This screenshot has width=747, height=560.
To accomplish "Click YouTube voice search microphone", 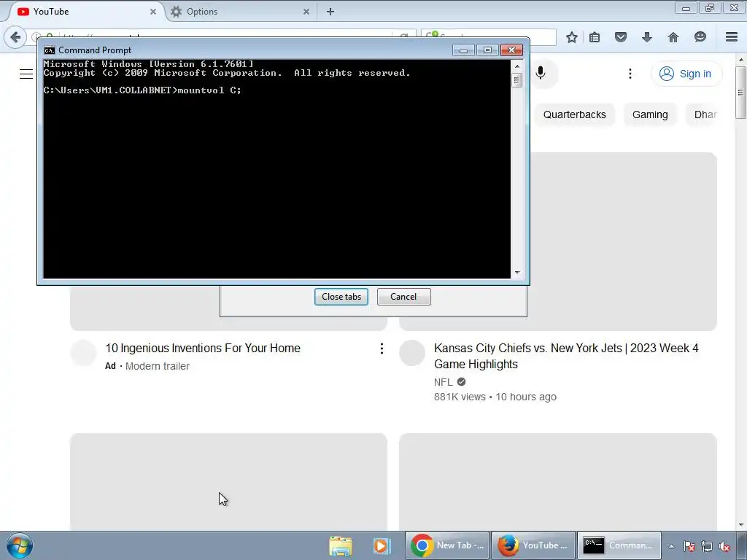I will (x=541, y=73).
